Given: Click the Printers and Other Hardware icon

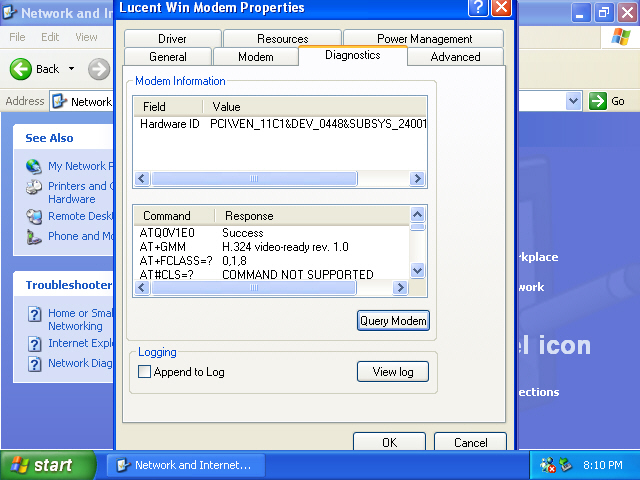Looking at the screenshot, I should (x=34, y=187).
